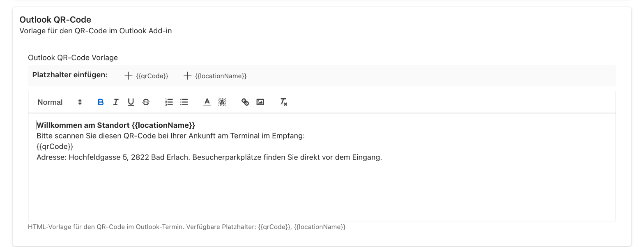644x247 pixels.
Task: Click the {{qrCode}} line in editor
Action: 55,147
